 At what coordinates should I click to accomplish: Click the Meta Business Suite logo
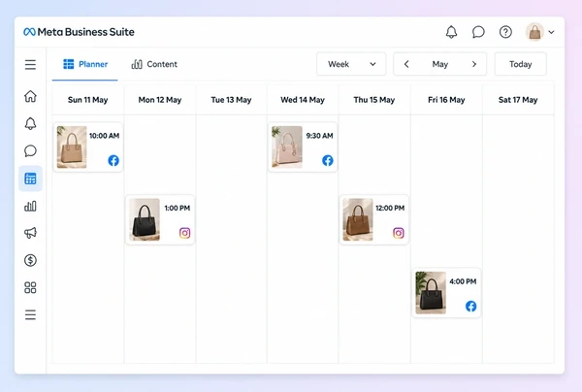coord(79,32)
